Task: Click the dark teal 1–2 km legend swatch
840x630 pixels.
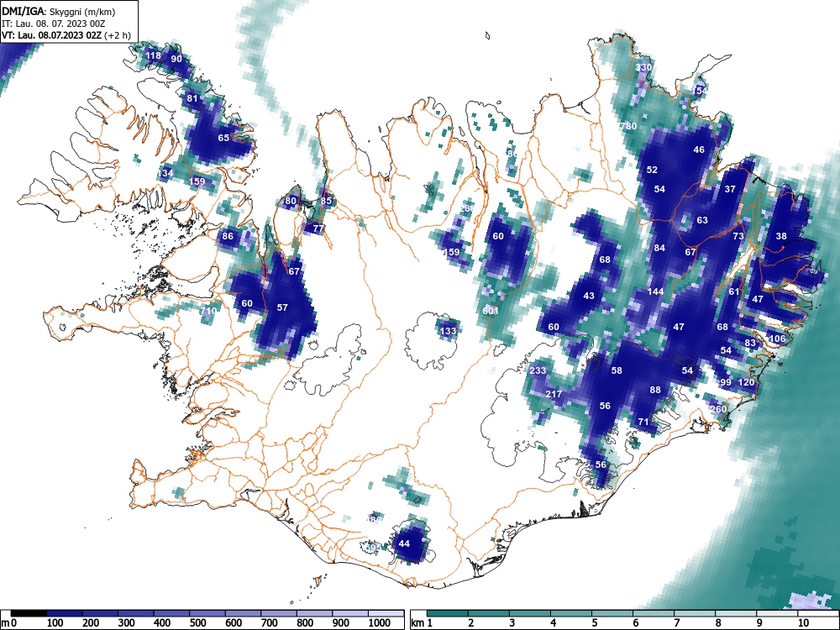Action: coord(448,613)
